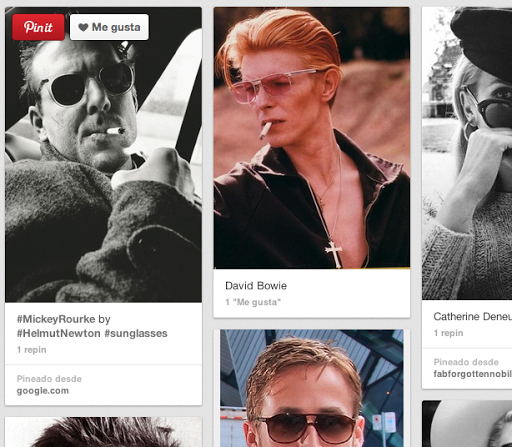512x447 pixels.
Task: Click the fabforgottennobility source link
Action: pos(473,374)
